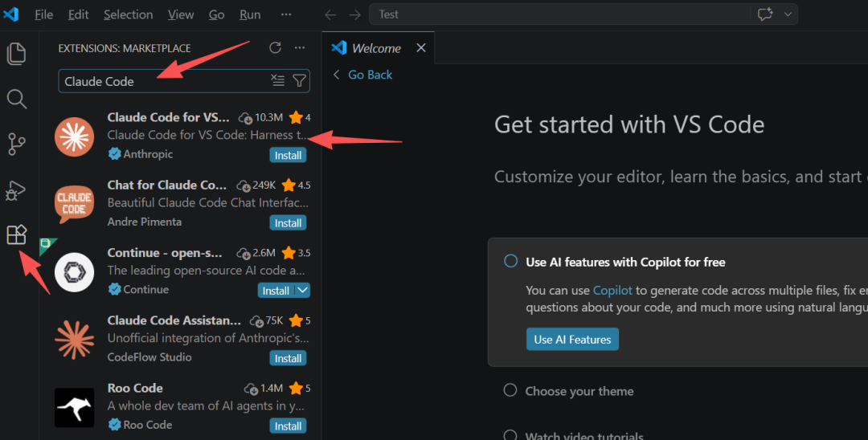Open the Run menu

250,14
